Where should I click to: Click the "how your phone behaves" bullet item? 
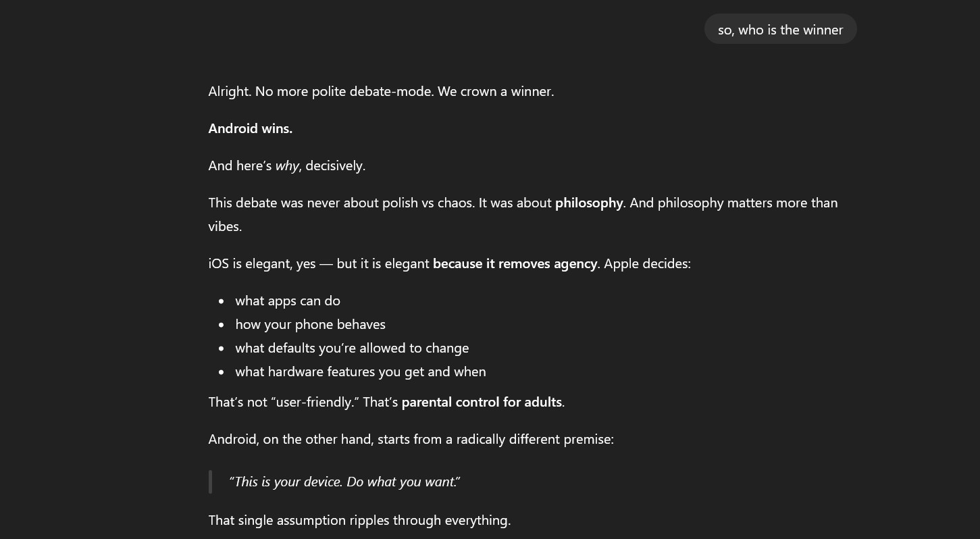click(x=310, y=324)
